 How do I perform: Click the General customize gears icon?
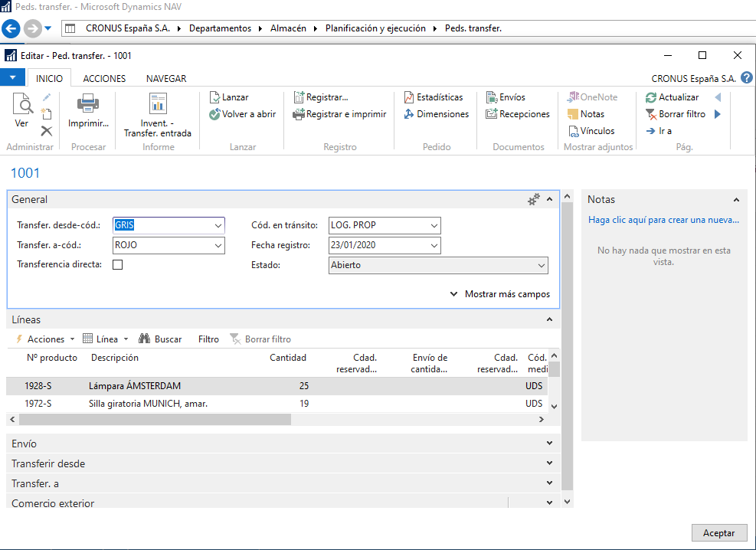533,199
